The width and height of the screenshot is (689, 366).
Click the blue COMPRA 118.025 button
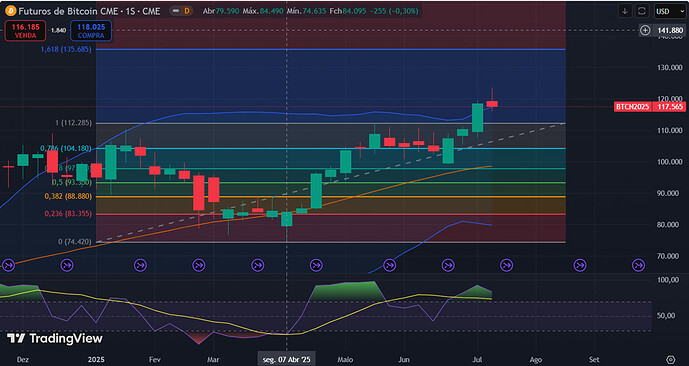click(91, 31)
